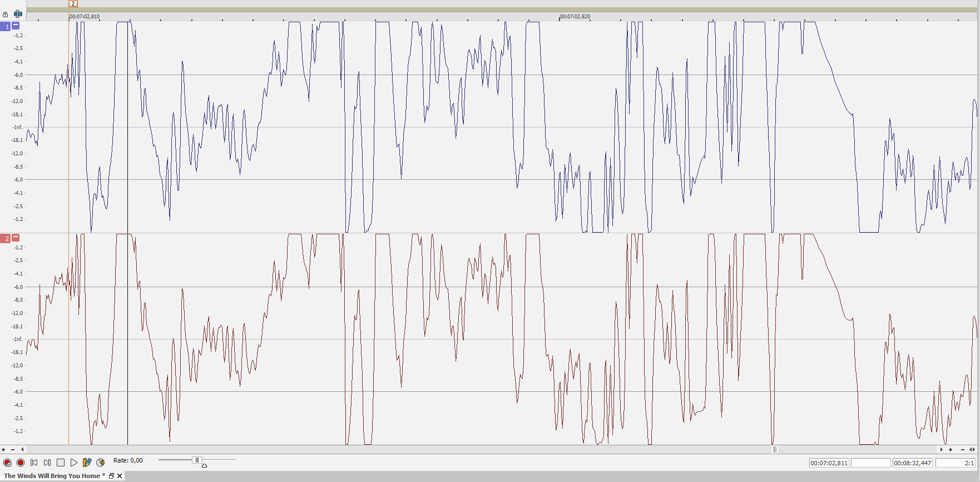
Task: Click the 00:07:02,811 selection start field
Action: (x=829, y=463)
